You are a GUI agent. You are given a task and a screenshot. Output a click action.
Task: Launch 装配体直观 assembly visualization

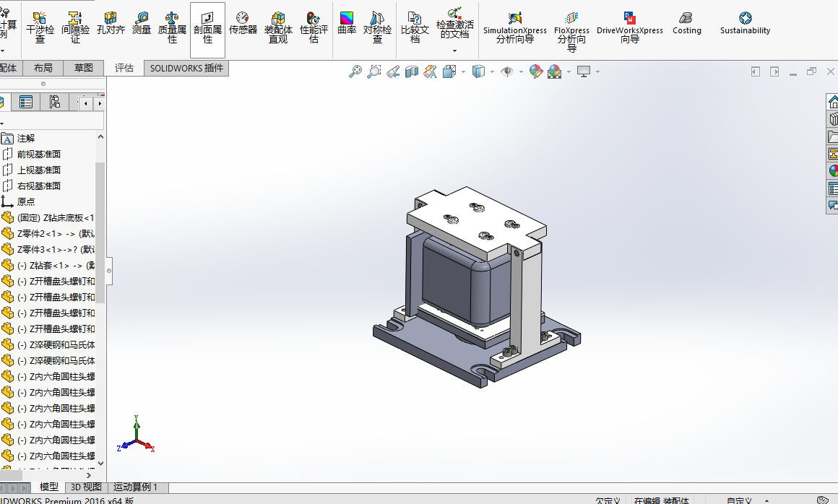[x=278, y=27]
